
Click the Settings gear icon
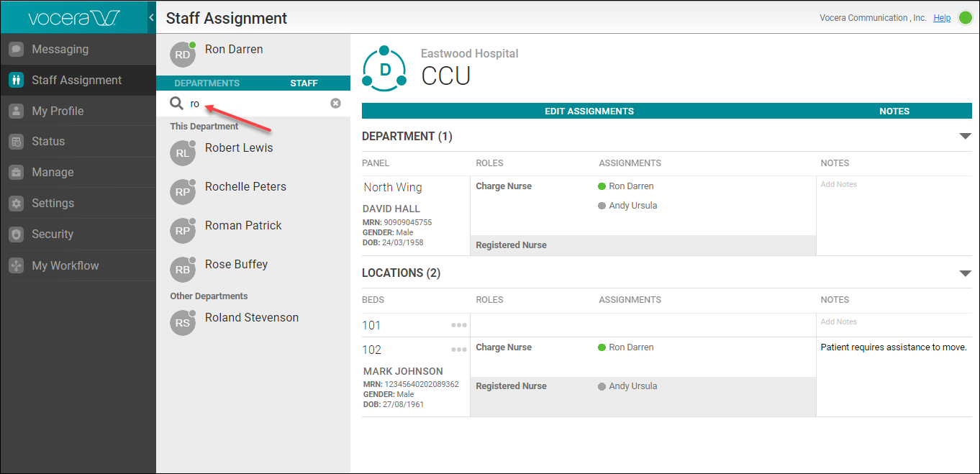pyautogui.click(x=16, y=204)
